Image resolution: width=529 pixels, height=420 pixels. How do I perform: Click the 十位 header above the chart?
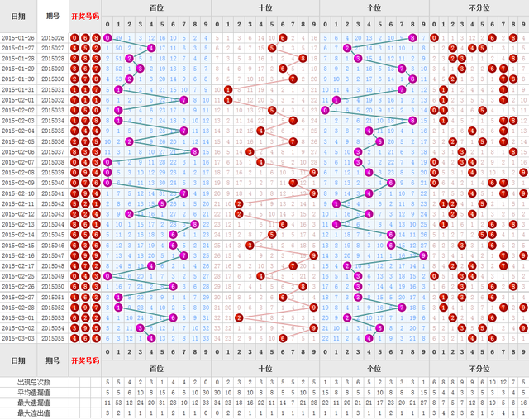coord(265,7)
